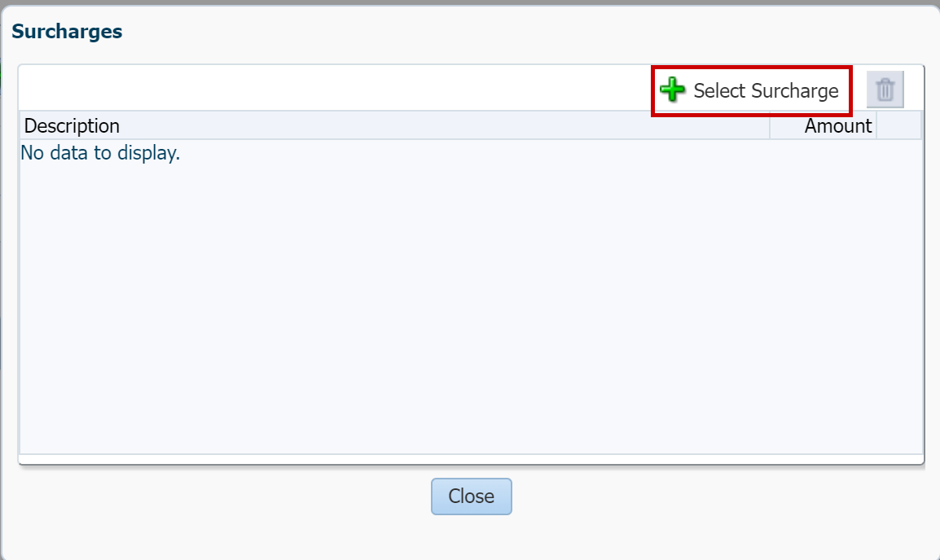The image size is (940, 560).
Task: Remove a surcharge via the trash icon
Action: coord(885,90)
